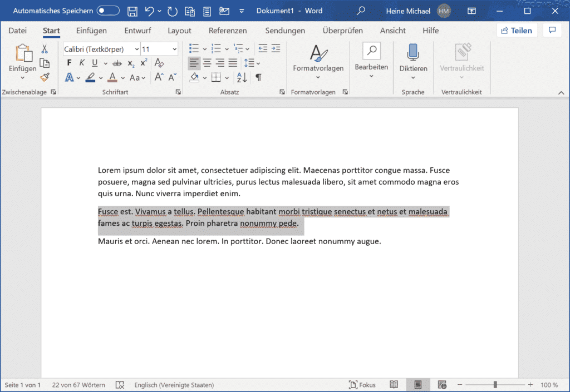This screenshot has height=392, width=570.
Task: Open the Einfügen ribbon tab
Action: pos(91,31)
